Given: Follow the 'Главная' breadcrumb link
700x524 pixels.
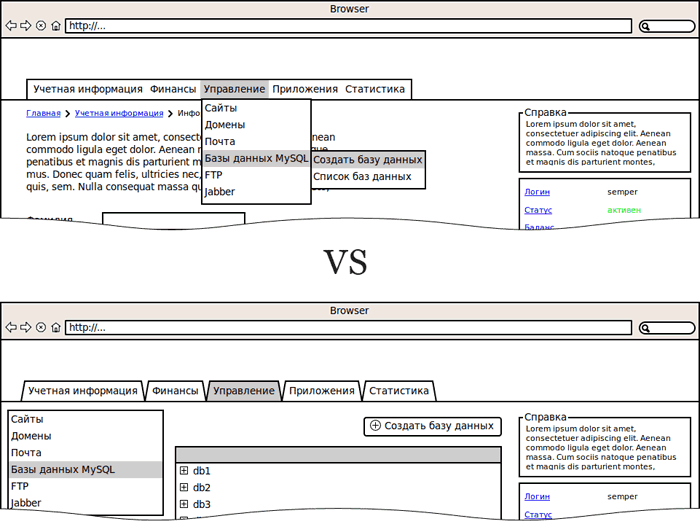Looking at the screenshot, I should [43, 114].
